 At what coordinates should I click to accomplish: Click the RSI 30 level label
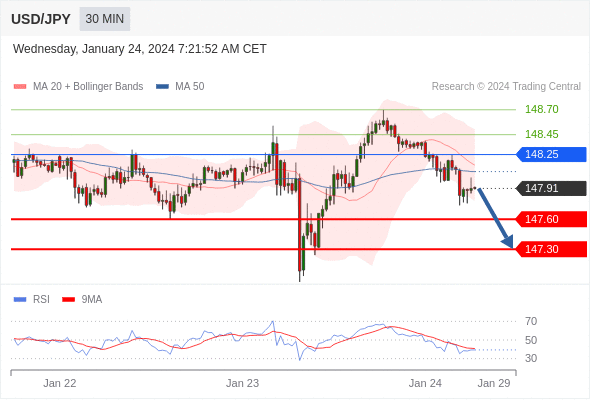pyautogui.click(x=531, y=358)
